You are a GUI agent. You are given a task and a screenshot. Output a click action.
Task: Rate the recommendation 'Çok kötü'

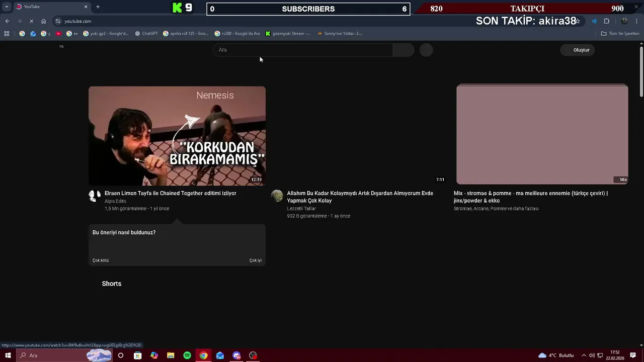[101, 260]
